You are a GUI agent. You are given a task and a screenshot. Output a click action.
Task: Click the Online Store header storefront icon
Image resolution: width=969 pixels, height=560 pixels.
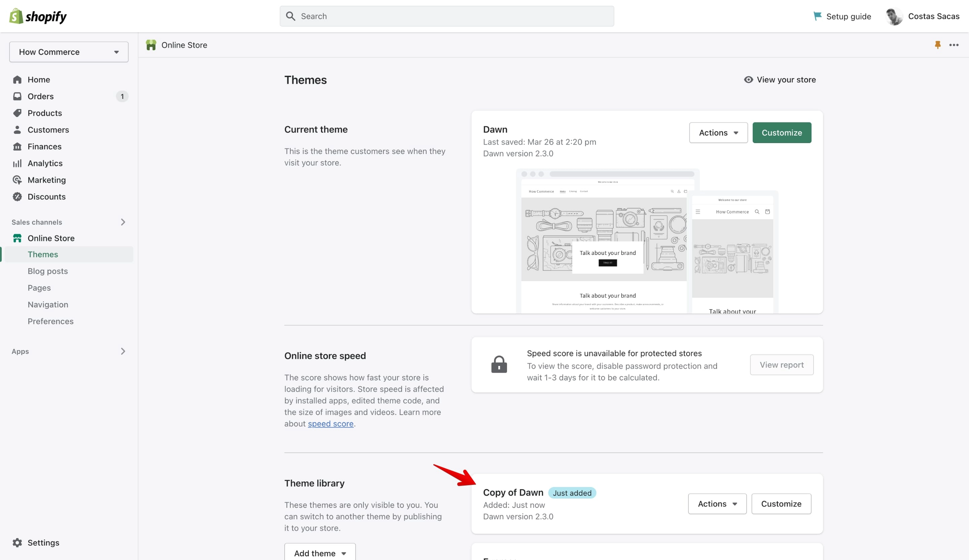click(x=151, y=45)
